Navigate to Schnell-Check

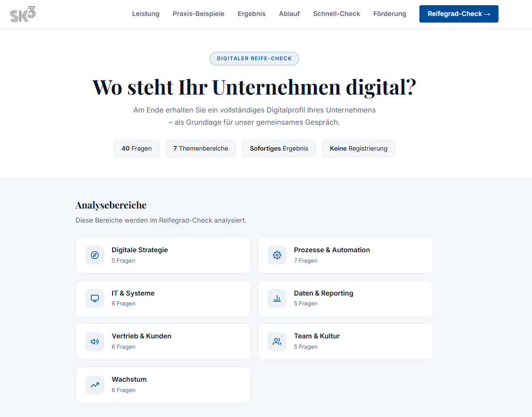336,14
